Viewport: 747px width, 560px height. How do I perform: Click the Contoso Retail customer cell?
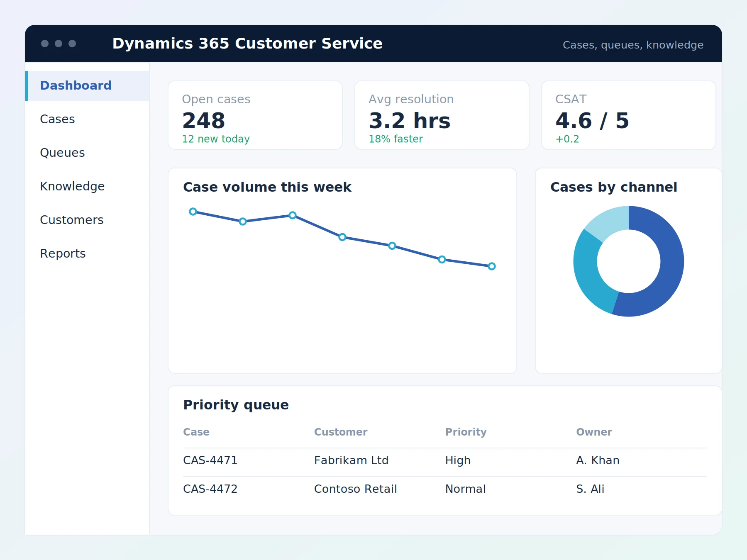pyautogui.click(x=355, y=489)
